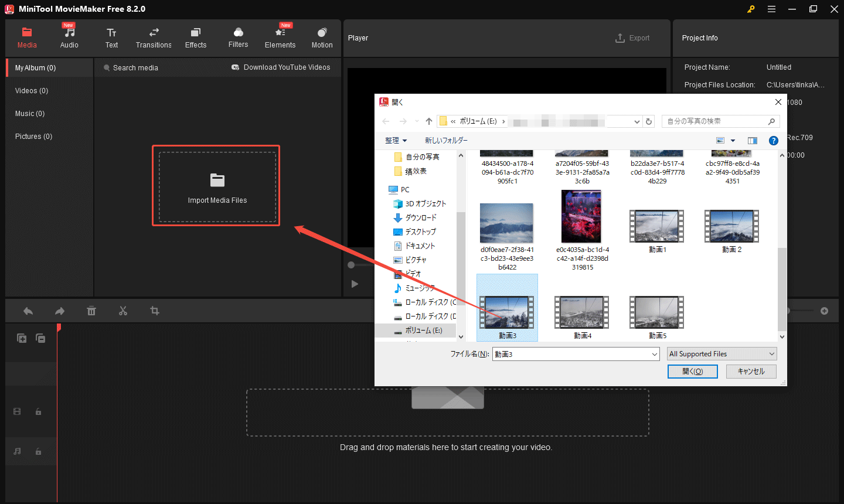Click the 開く(O) button
This screenshot has height=504, width=844.
tap(692, 372)
